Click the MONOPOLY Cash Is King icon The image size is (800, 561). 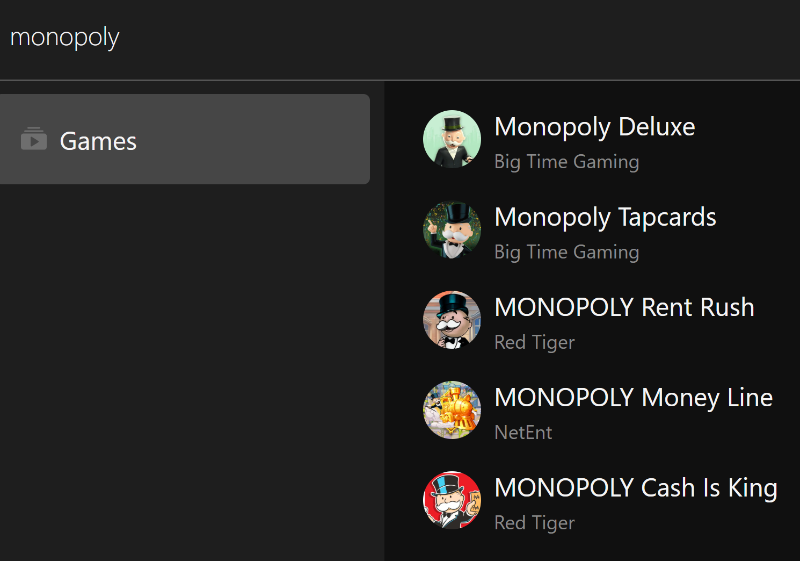pos(452,500)
